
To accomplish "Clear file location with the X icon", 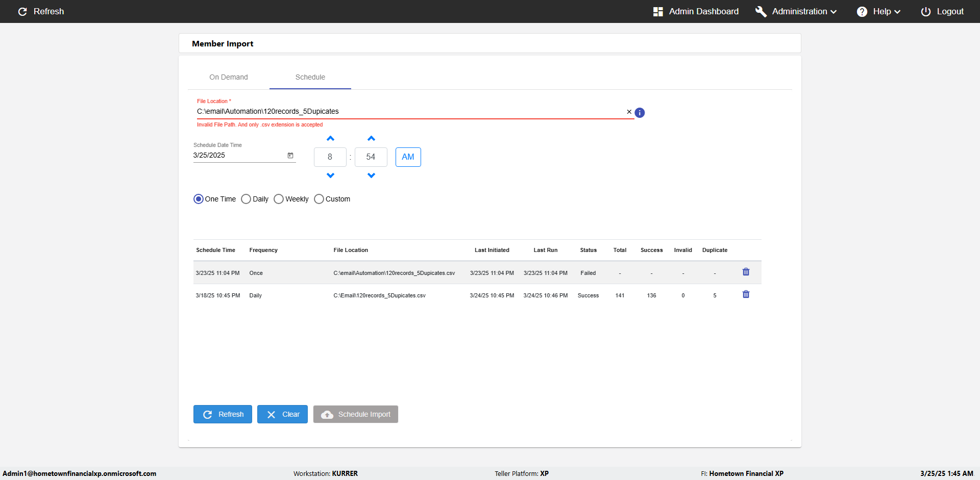I will click(x=629, y=112).
